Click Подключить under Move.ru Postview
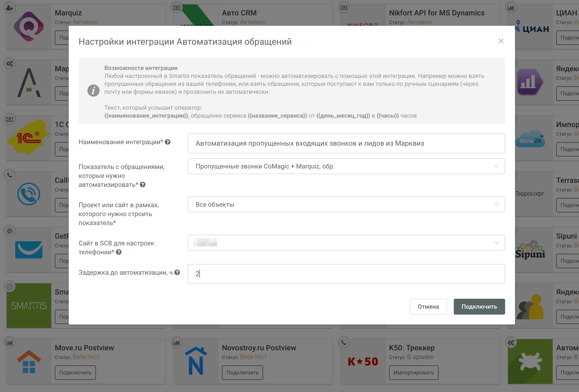Screen dimensions: 579x392 tap(75, 373)
